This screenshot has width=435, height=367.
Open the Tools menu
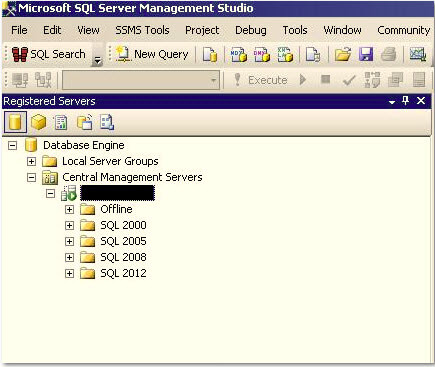point(295,30)
